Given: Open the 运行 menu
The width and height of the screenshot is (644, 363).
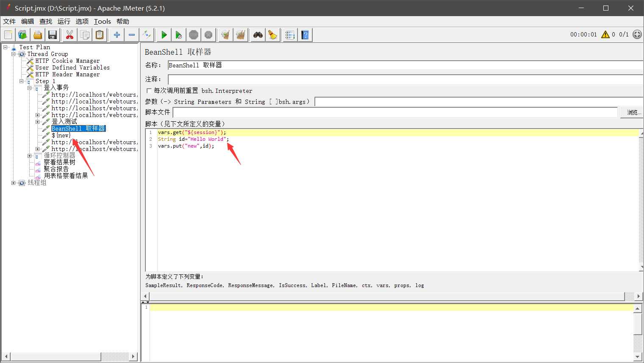Looking at the screenshot, I should click(x=64, y=21).
